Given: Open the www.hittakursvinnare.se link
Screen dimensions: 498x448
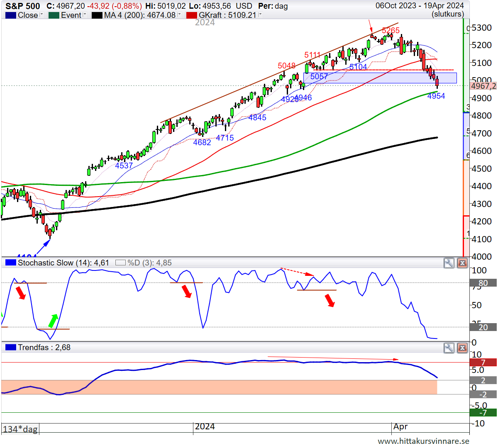Looking at the screenshot, I should (423, 441).
